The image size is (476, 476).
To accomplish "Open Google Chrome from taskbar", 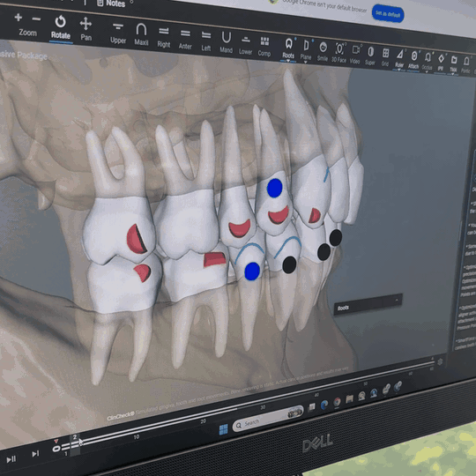I will (x=337, y=402).
